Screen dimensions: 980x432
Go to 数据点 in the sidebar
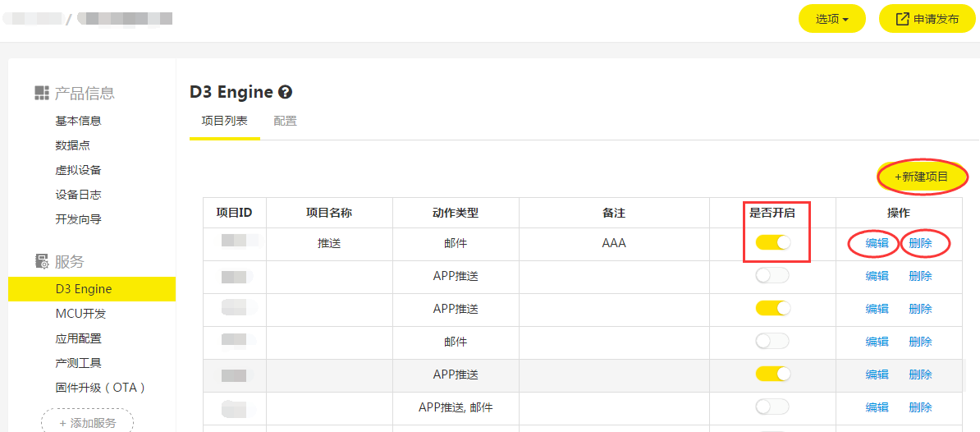72,145
